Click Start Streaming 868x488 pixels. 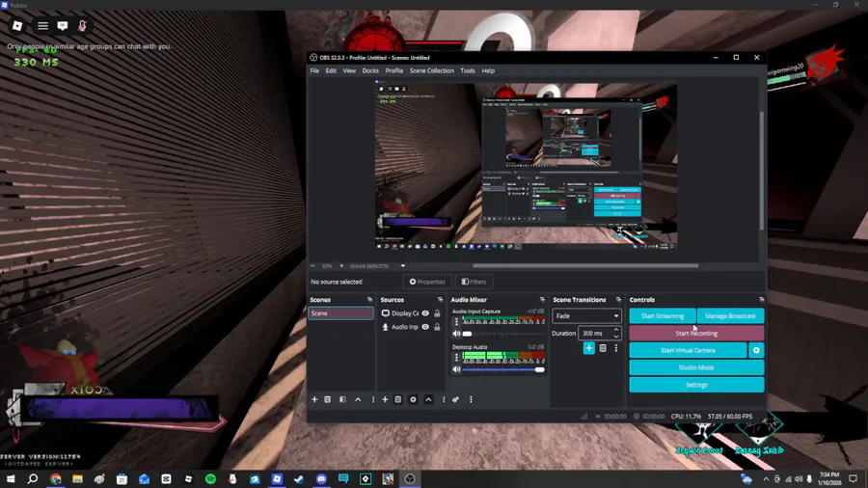[662, 316]
